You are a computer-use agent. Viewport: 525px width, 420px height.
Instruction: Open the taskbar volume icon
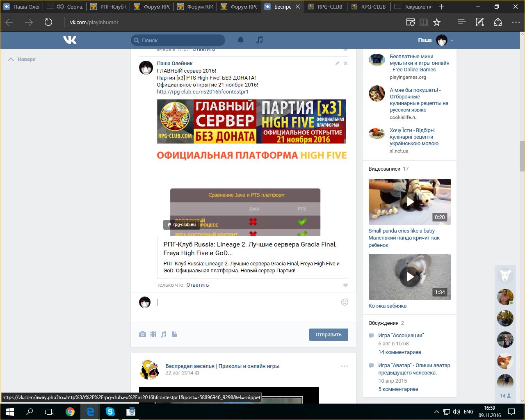click(457, 412)
